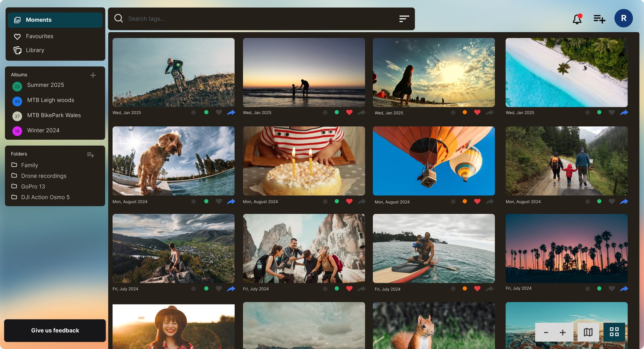Unfavourite the woman at sunny beach photo
Viewport: 644px width, 349px height.
[x=477, y=113]
